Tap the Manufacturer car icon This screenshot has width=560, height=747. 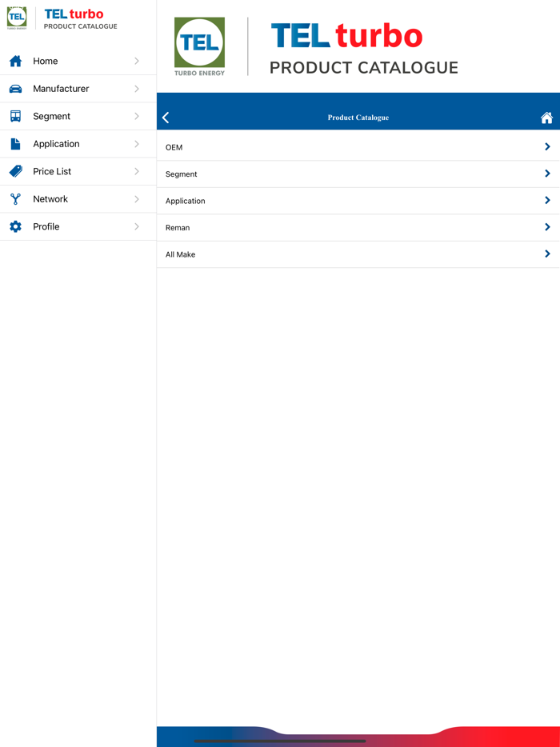[x=16, y=89]
